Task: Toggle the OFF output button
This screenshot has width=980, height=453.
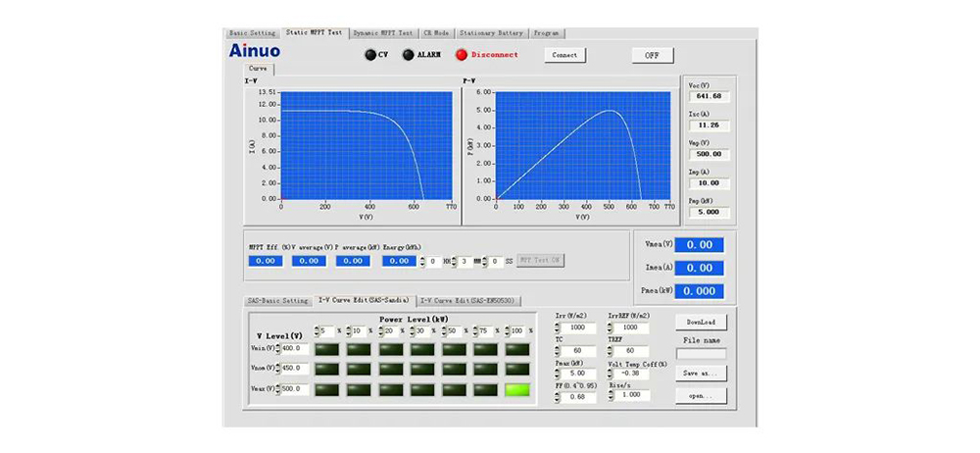Action: (x=652, y=55)
